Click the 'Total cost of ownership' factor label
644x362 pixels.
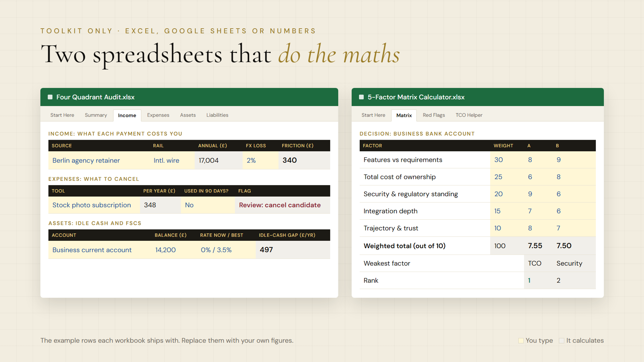[x=399, y=177]
